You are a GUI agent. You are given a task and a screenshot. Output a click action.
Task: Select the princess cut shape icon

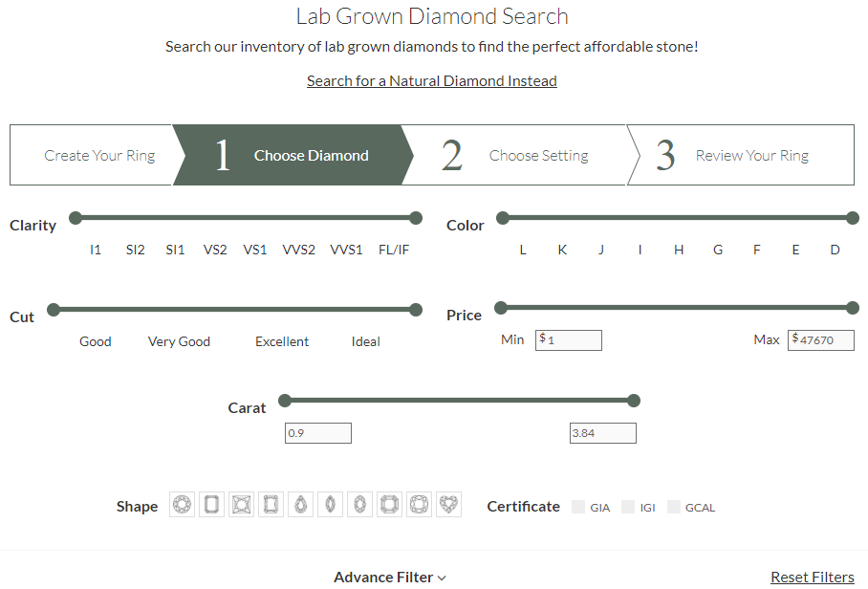(241, 505)
